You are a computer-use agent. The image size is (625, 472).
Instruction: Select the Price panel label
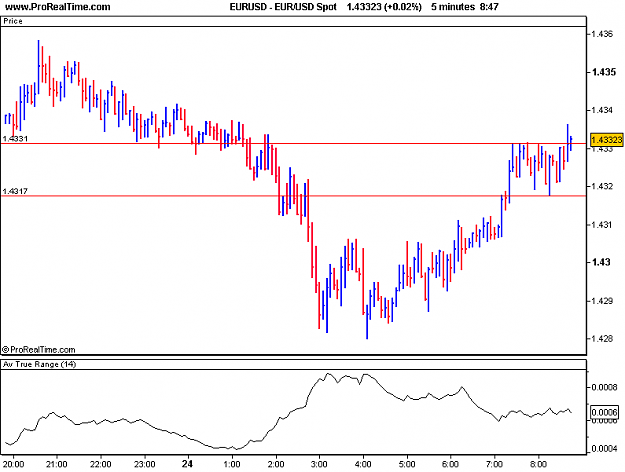(13, 21)
